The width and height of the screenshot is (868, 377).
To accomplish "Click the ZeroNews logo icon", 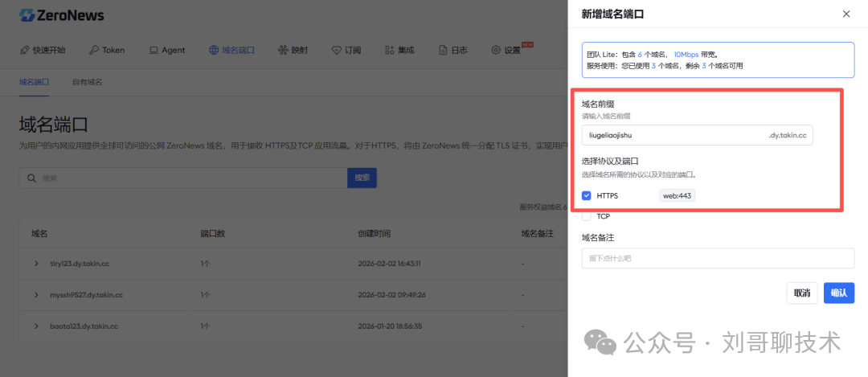I will tap(27, 15).
